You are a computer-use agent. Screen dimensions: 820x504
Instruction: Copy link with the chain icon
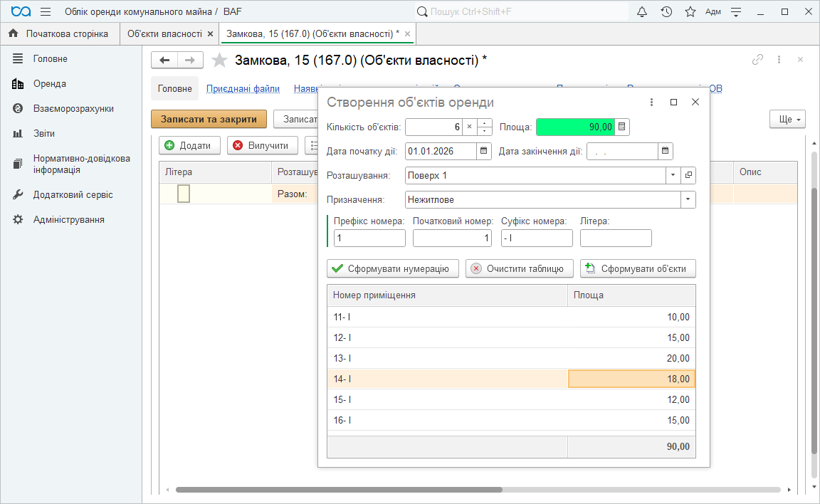point(757,60)
